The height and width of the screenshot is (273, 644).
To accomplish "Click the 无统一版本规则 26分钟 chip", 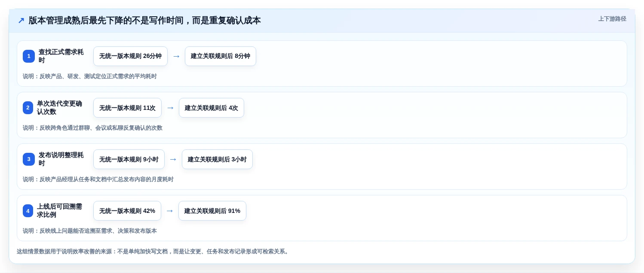I will pos(130,56).
